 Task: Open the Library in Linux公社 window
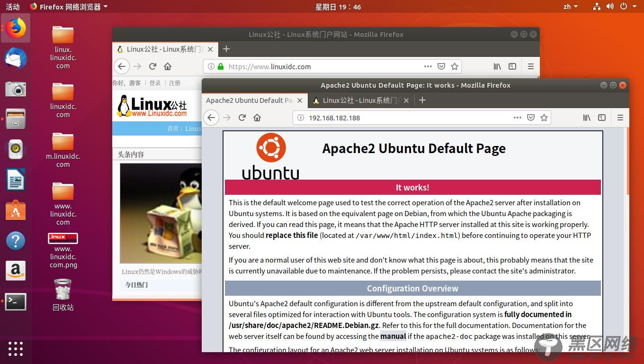click(x=498, y=66)
